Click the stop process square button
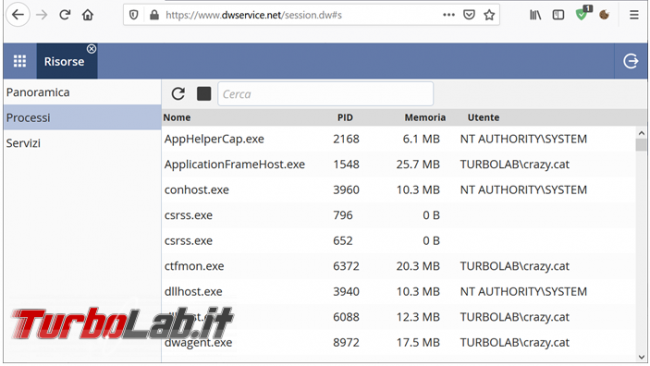Screen dimensions: 650x366 tap(204, 94)
